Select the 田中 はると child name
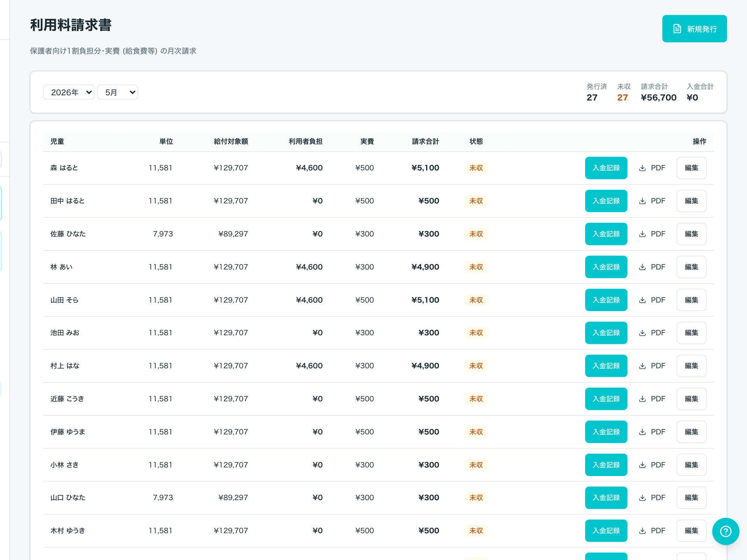This screenshot has width=747, height=560. click(67, 201)
